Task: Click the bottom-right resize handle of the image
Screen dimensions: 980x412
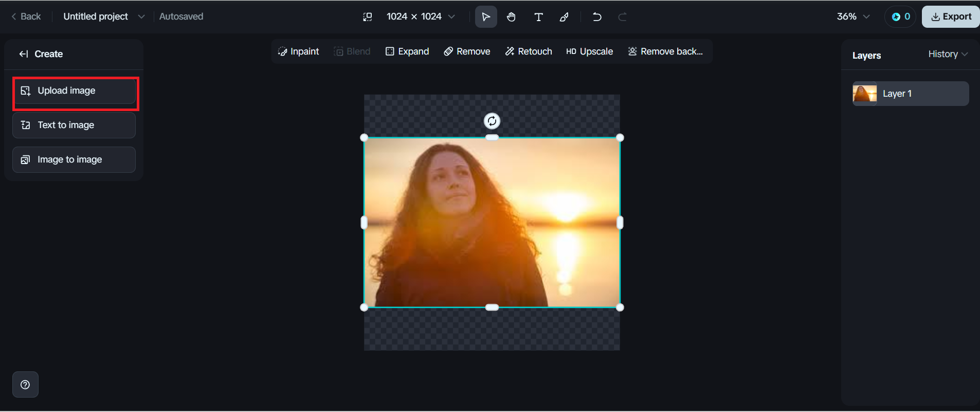Action: point(620,308)
